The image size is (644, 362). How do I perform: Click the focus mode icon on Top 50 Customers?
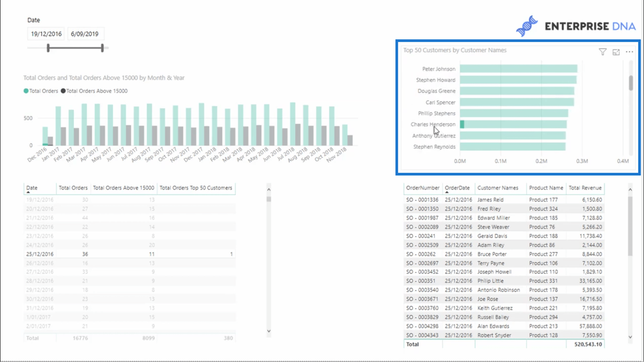[616, 52]
